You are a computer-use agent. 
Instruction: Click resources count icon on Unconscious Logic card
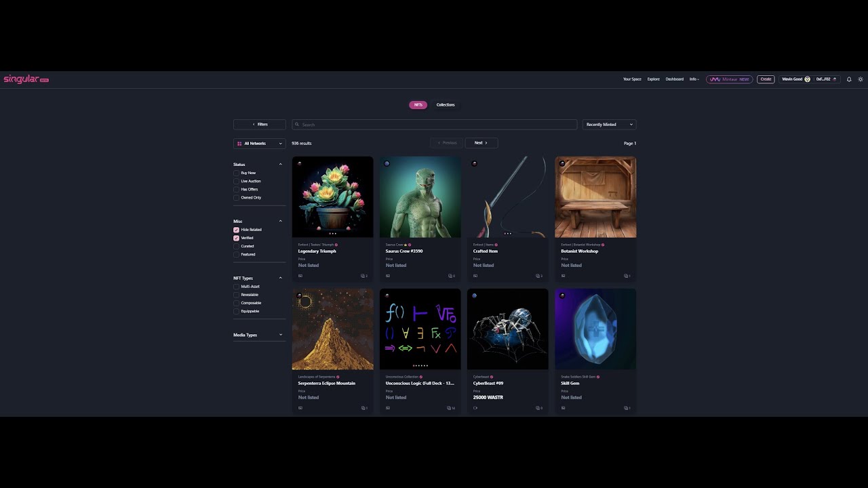pyautogui.click(x=450, y=408)
